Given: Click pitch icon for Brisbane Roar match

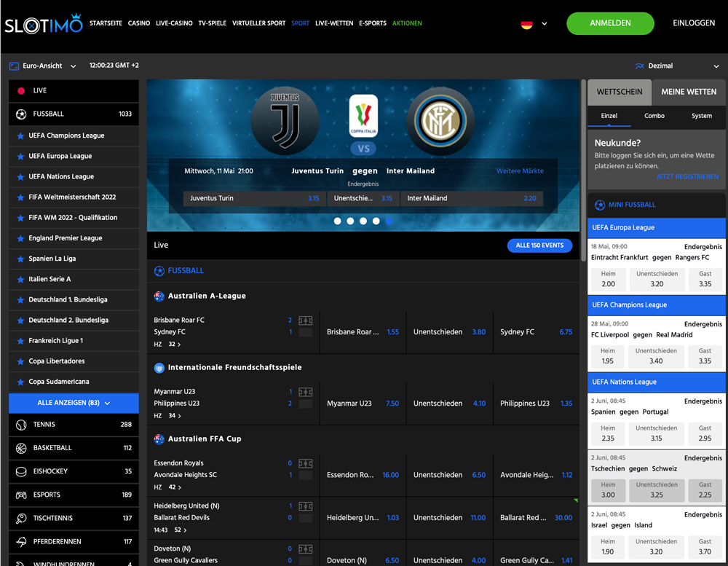Looking at the screenshot, I should click(x=306, y=321).
